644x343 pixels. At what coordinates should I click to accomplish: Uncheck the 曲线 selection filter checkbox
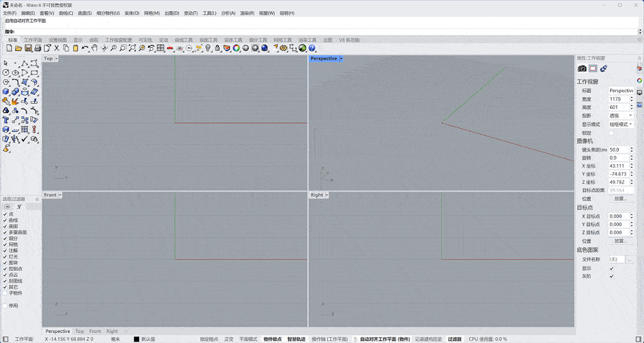5,220
